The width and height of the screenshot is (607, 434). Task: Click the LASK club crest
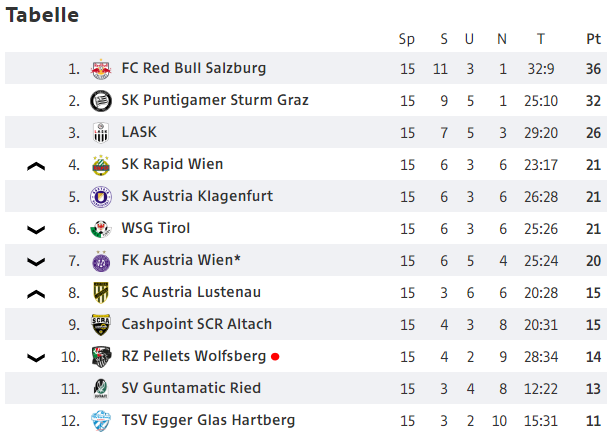[x=101, y=133]
